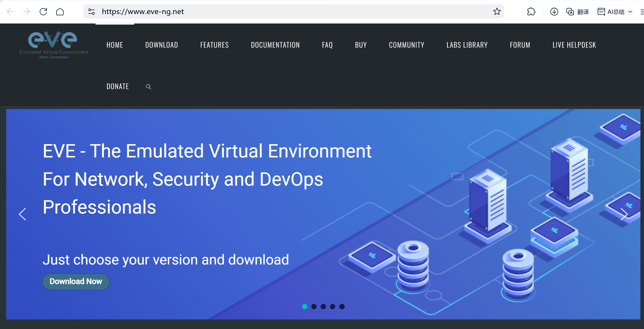Select the third carousel dot

click(323, 306)
